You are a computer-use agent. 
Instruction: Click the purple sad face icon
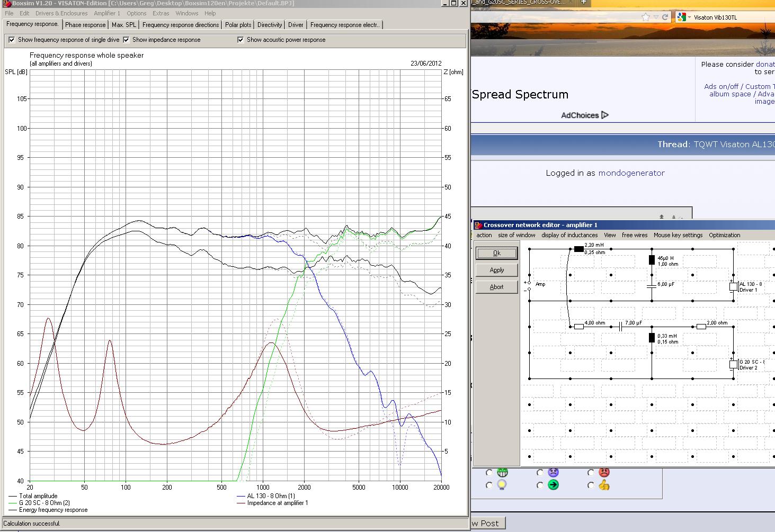tap(553, 472)
